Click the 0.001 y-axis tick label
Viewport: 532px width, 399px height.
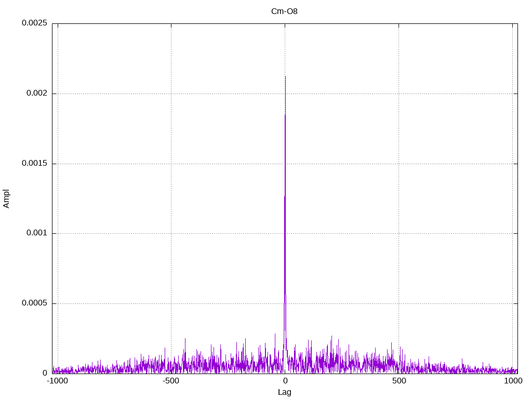[x=37, y=233]
